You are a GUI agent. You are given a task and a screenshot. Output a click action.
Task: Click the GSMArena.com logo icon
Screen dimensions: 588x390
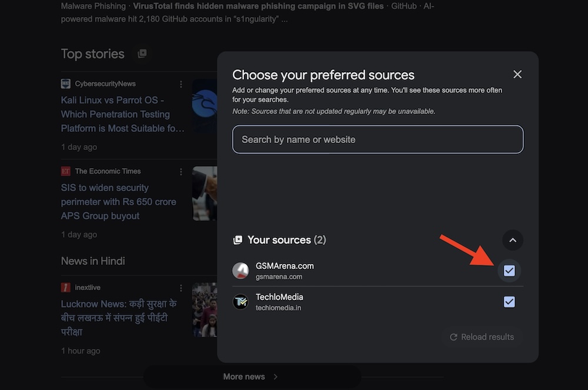click(x=240, y=271)
